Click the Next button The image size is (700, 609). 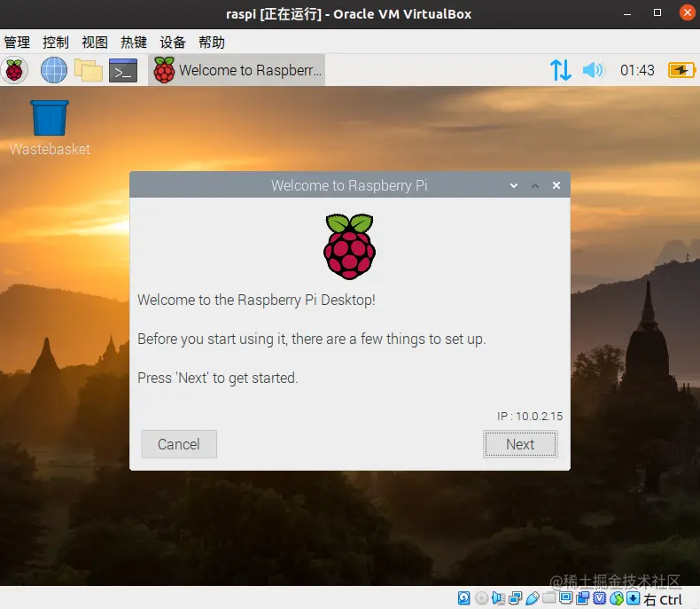pyautogui.click(x=520, y=444)
